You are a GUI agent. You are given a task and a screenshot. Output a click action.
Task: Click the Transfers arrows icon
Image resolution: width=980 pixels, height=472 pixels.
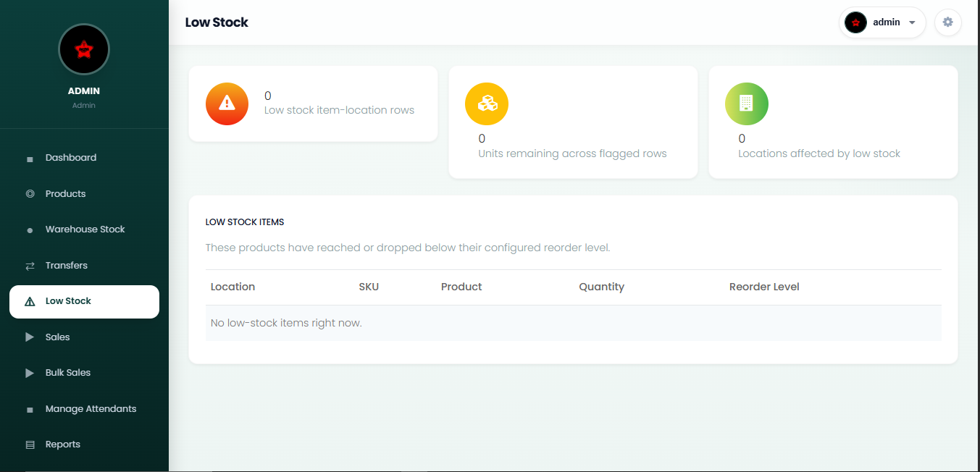click(x=30, y=266)
